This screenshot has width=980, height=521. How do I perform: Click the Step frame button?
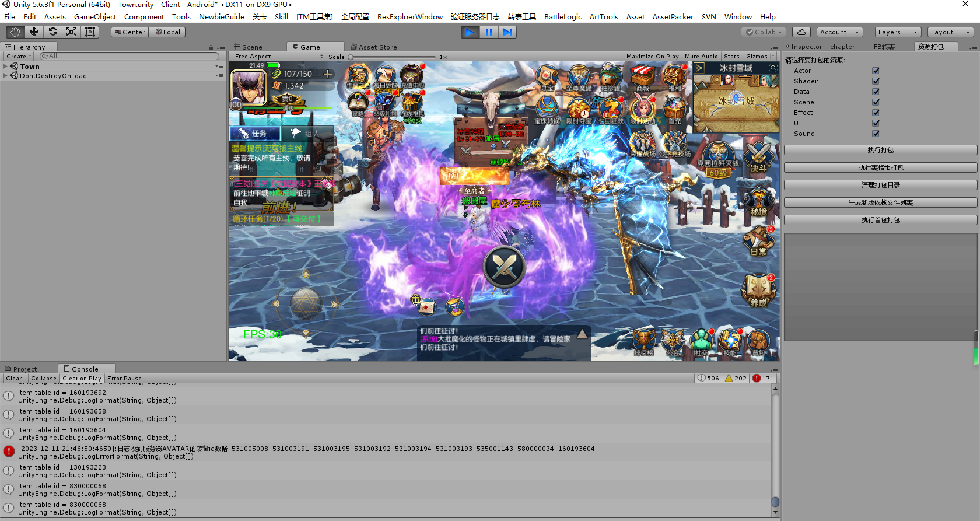[508, 32]
